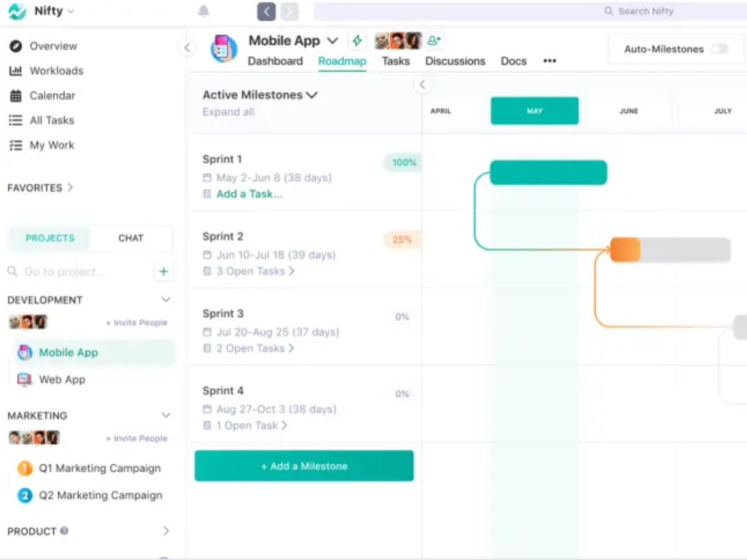Click the Mobile App project header icon
Viewport: 747px width, 560px height.
click(224, 49)
